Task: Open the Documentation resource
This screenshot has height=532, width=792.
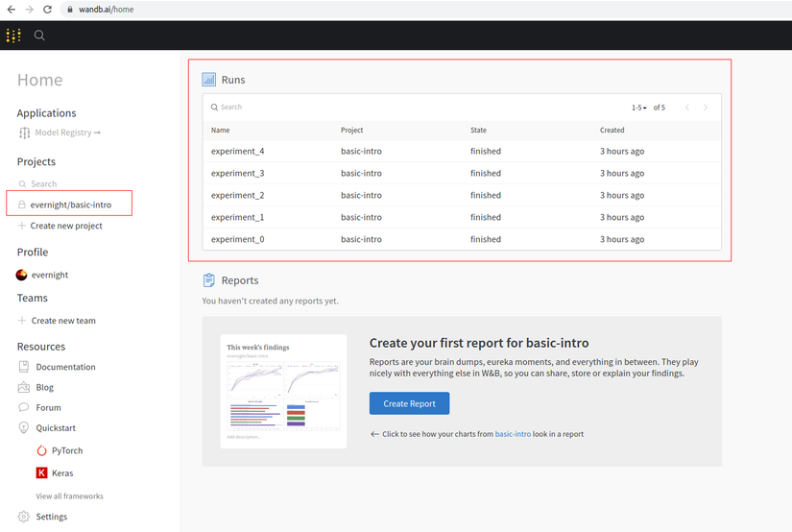Action: (x=65, y=367)
